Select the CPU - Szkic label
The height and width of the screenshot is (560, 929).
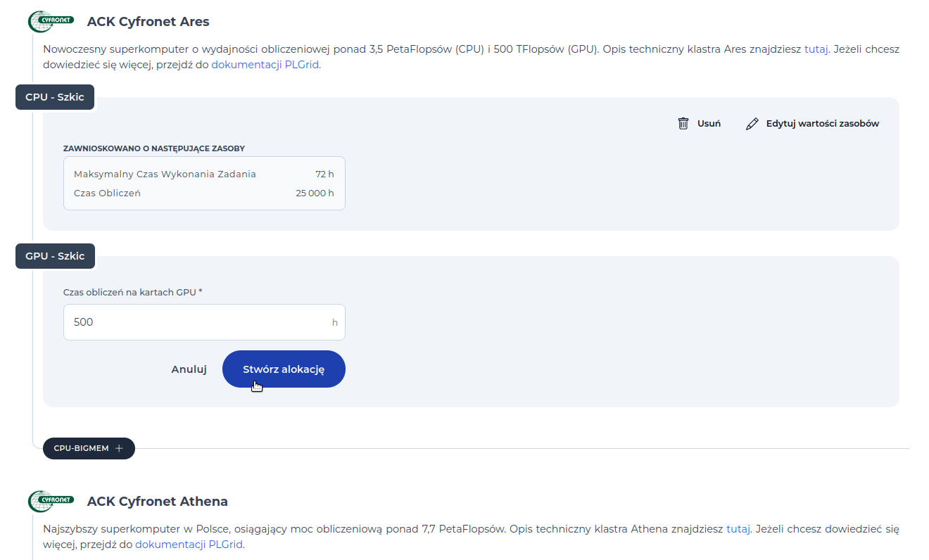click(55, 97)
